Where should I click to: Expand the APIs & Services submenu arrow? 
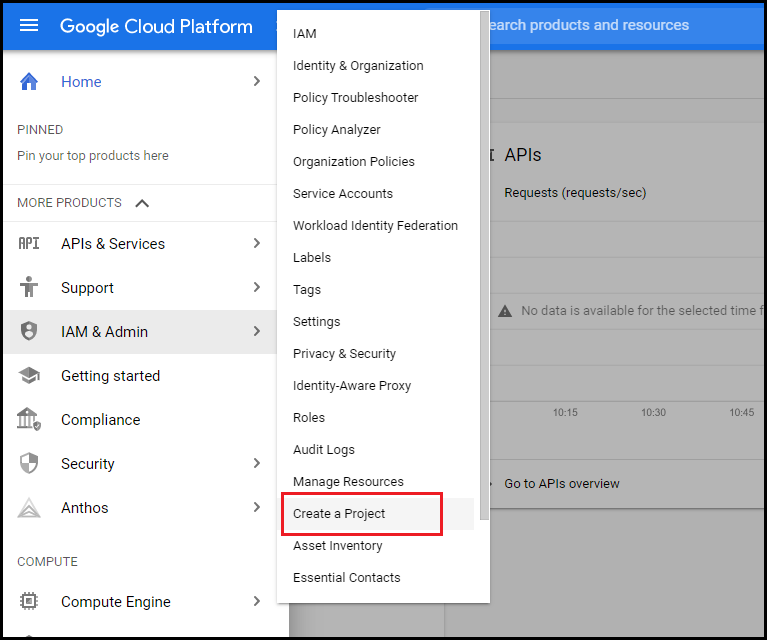pos(257,243)
